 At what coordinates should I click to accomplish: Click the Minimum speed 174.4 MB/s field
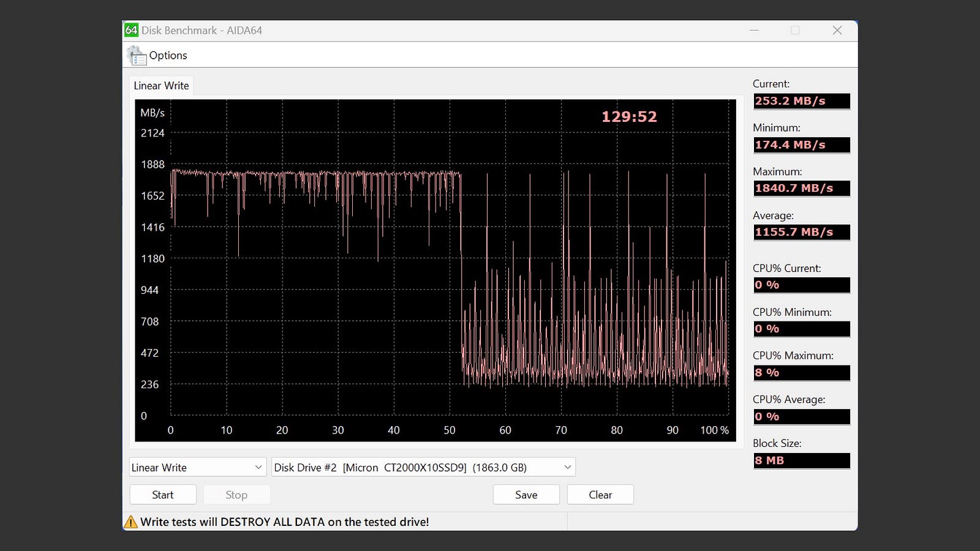[801, 145]
